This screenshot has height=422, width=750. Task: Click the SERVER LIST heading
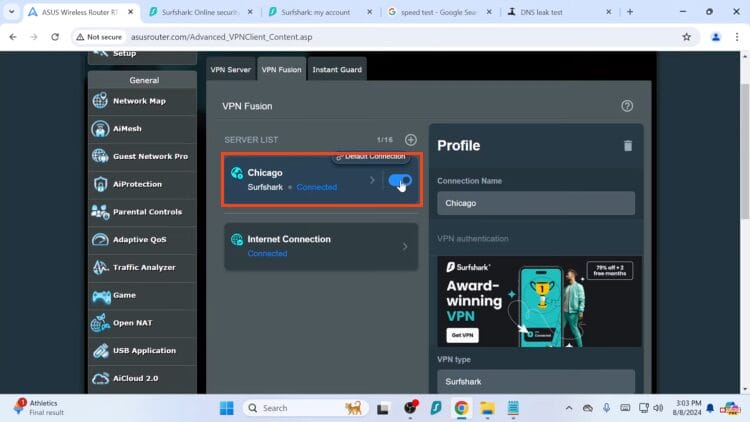click(x=251, y=140)
